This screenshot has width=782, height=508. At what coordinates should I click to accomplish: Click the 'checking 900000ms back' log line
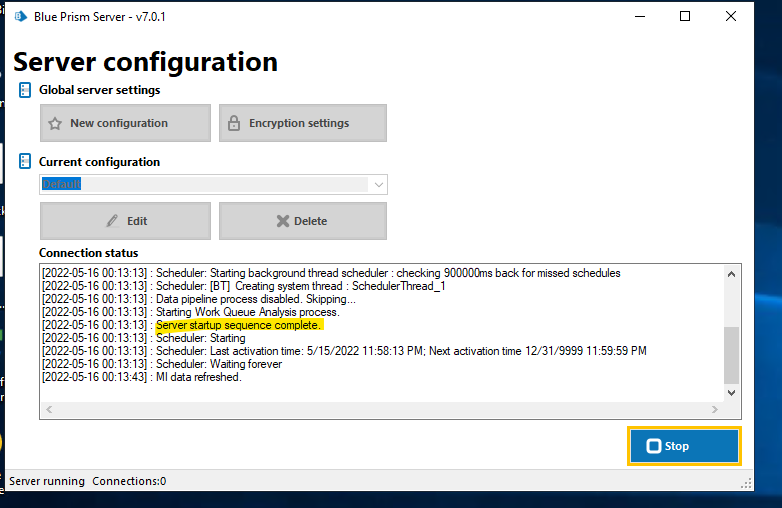point(331,273)
